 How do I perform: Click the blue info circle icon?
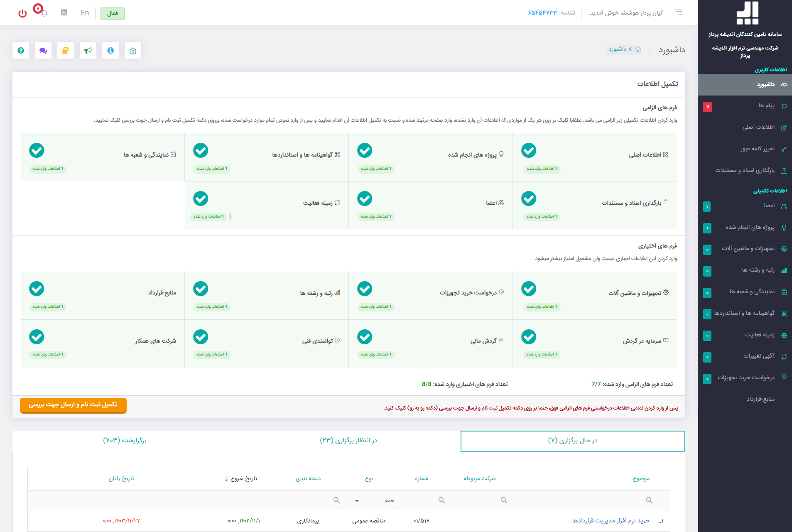click(x=110, y=51)
